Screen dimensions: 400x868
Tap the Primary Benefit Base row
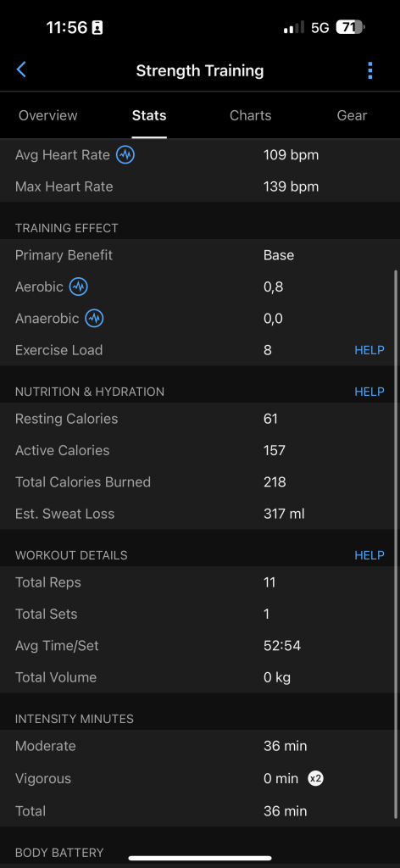[200, 255]
